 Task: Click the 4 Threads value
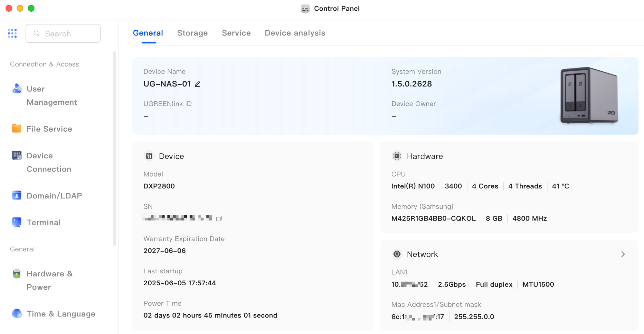tap(525, 186)
